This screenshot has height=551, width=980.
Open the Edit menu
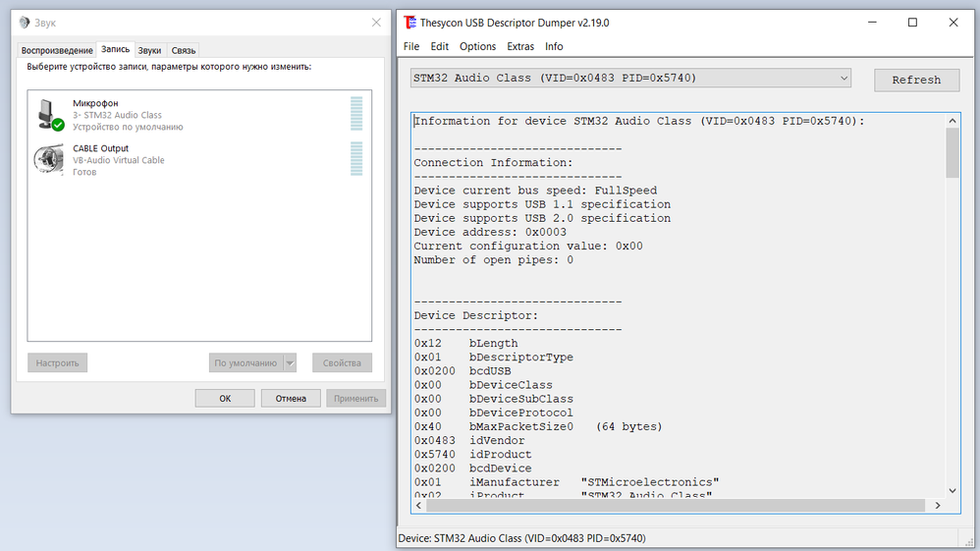pyautogui.click(x=439, y=46)
